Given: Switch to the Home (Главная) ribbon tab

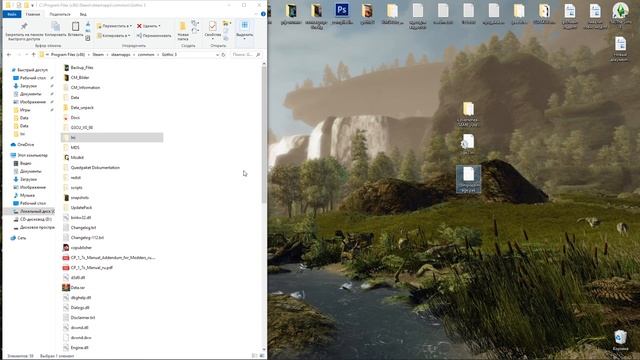Looking at the screenshot, I should pos(33,14).
